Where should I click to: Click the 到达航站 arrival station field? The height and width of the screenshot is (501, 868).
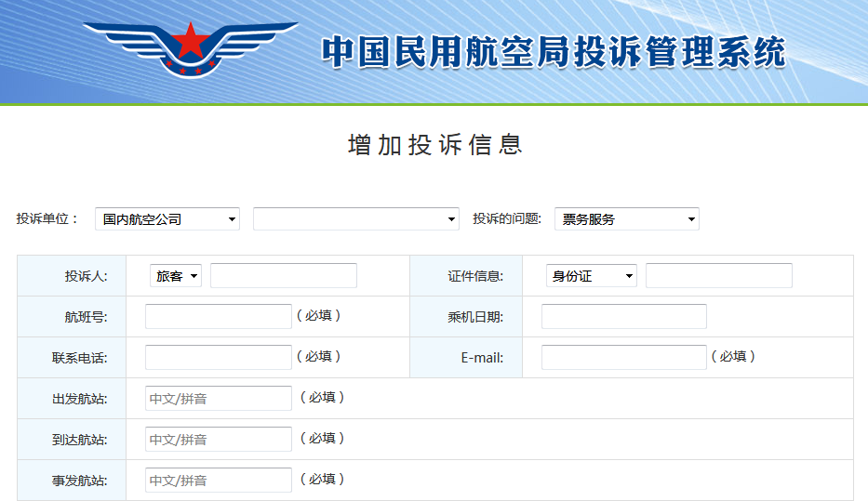(218, 439)
